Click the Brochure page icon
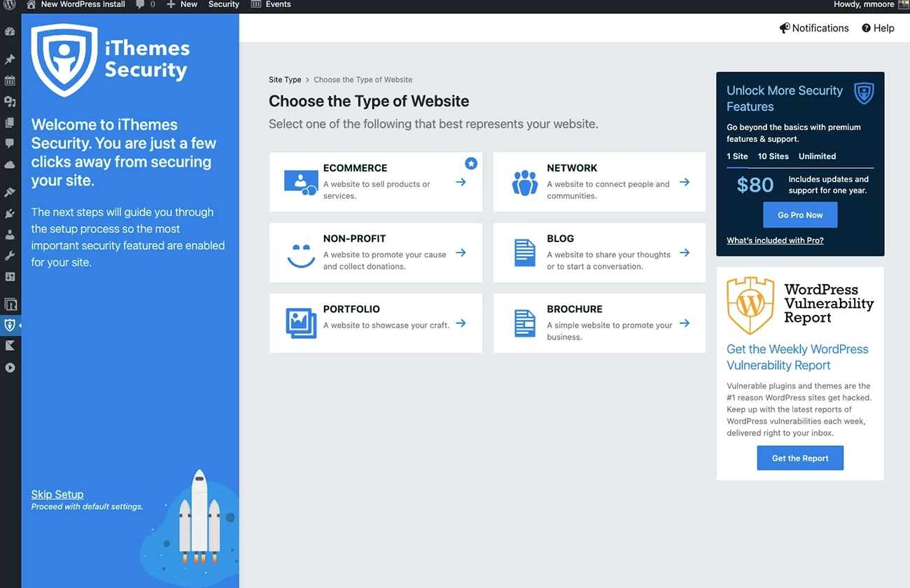910x588 pixels. [x=525, y=323]
